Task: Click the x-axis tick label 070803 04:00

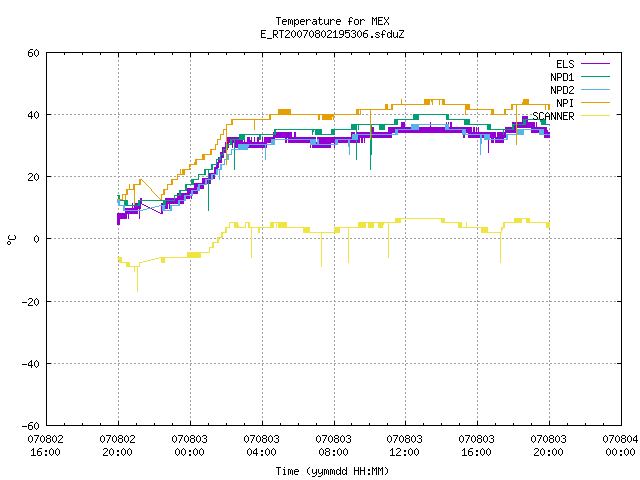Action: coord(262,446)
